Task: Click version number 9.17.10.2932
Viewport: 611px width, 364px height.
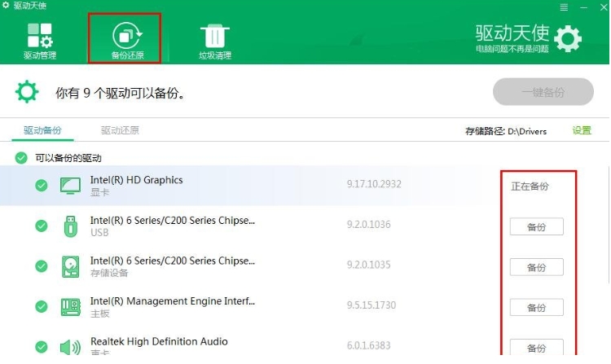Action: tap(374, 184)
